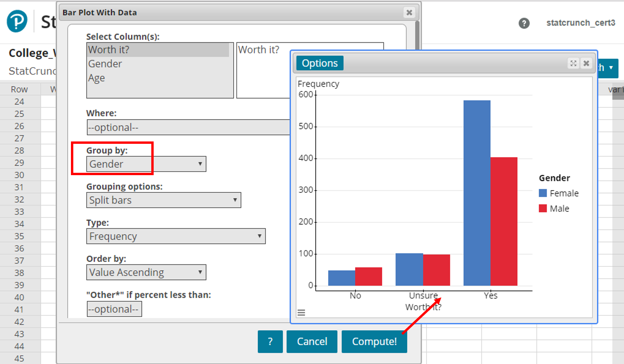Open the Options menu in graph window
This screenshot has width=624, height=364.
point(319,63)
